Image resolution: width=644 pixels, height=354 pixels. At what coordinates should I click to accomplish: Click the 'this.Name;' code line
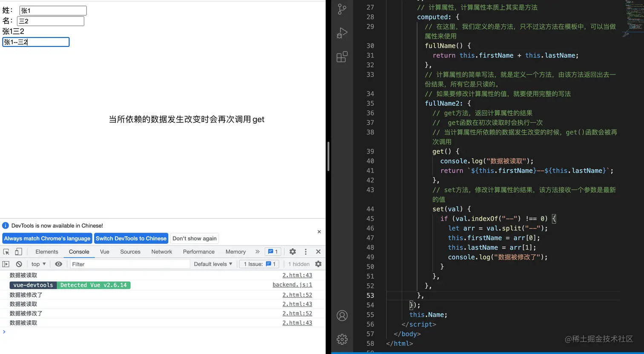pyautogui.click(x=428, y=315)
